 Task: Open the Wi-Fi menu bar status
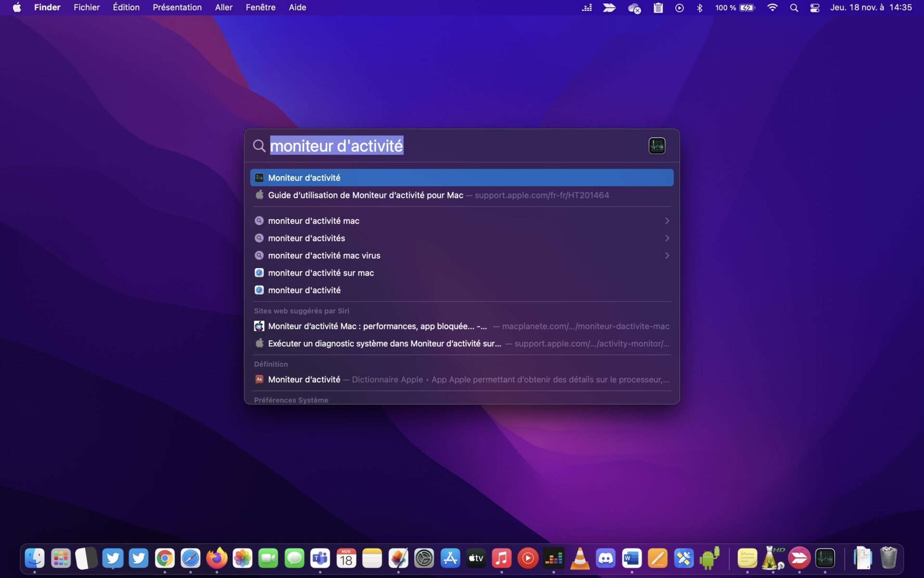point(772,8)
